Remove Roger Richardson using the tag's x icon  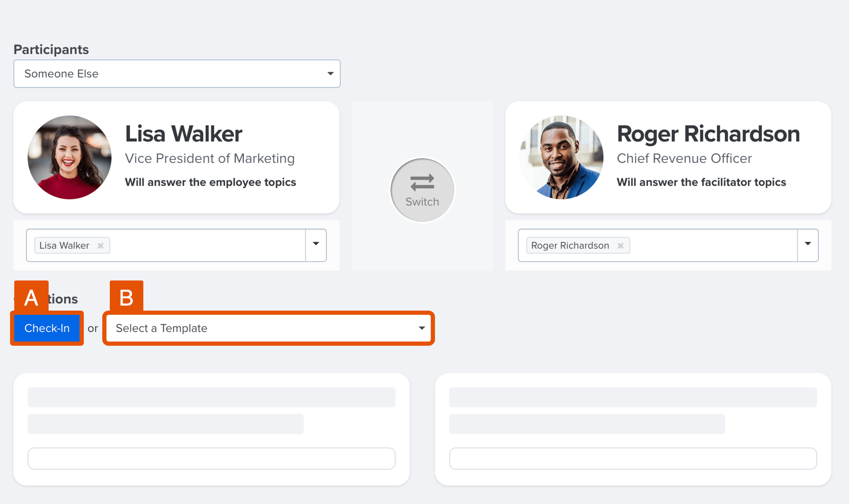point(620,245)
